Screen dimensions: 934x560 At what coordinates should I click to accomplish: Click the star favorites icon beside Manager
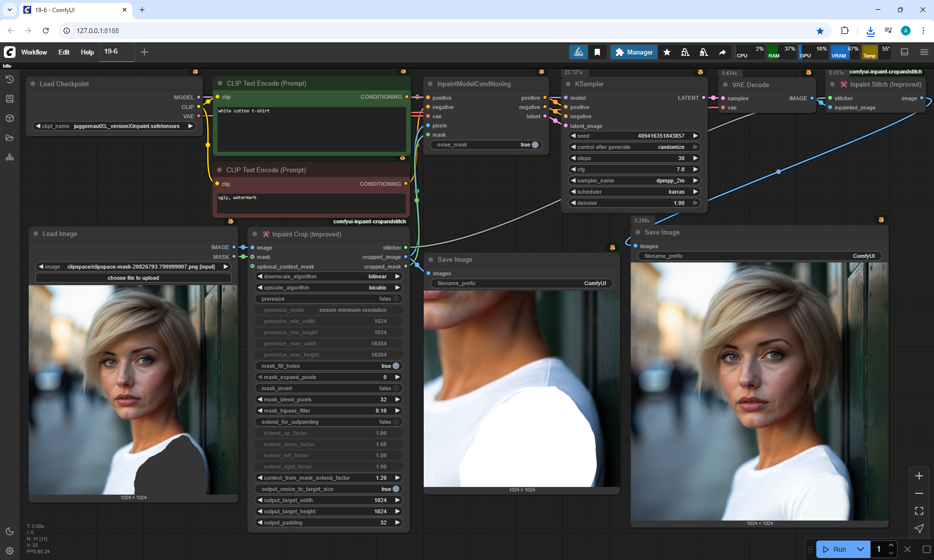tap(667, 52)
